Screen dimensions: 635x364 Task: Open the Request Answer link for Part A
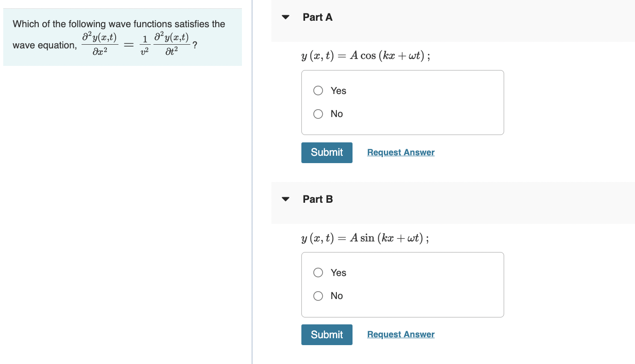coord(401,153)
